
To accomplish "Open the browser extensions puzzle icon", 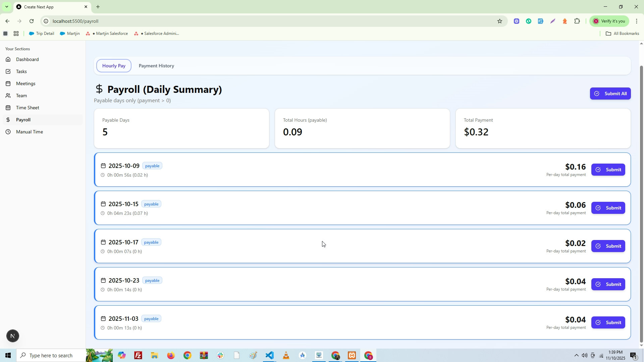I will (x=577, y=21).
